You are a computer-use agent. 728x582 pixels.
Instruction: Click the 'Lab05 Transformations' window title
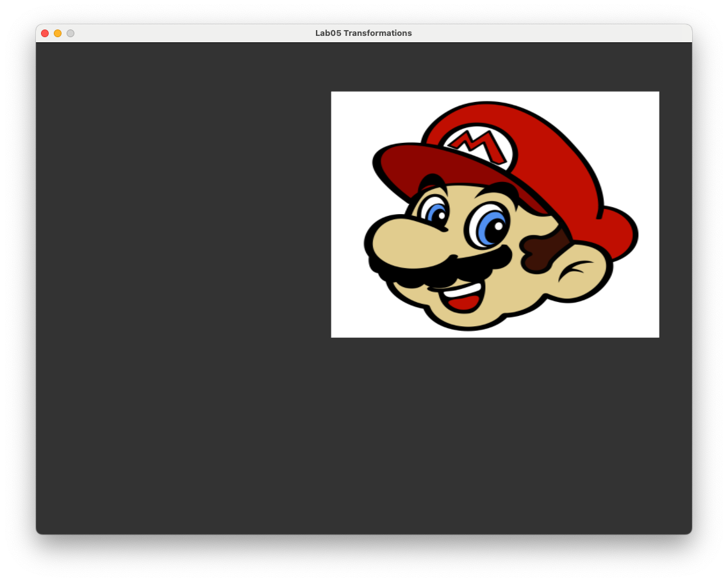tap(363, 33)
